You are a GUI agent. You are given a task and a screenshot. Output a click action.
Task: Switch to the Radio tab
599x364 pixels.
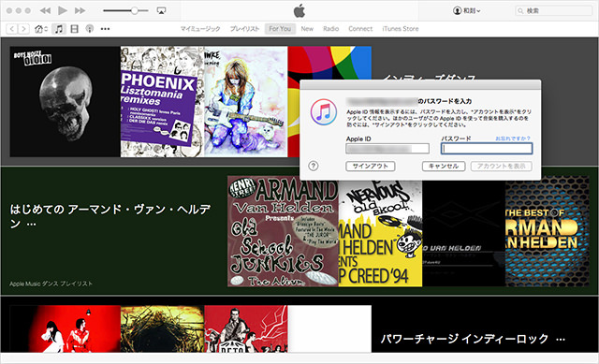[330, 29]
